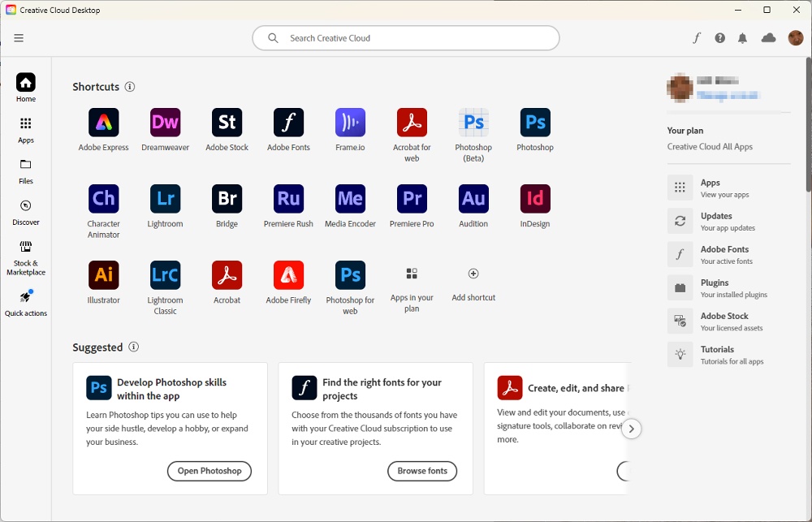
Task: Launch Character Animator
Action: pos(104,199)
